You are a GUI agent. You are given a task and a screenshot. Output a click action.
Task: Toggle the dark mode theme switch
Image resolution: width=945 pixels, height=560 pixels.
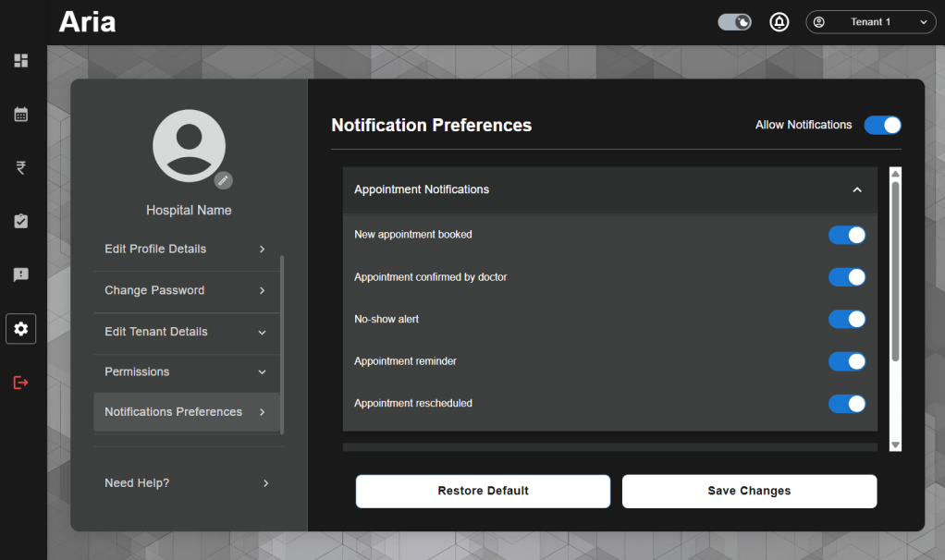tap(735, 22)
